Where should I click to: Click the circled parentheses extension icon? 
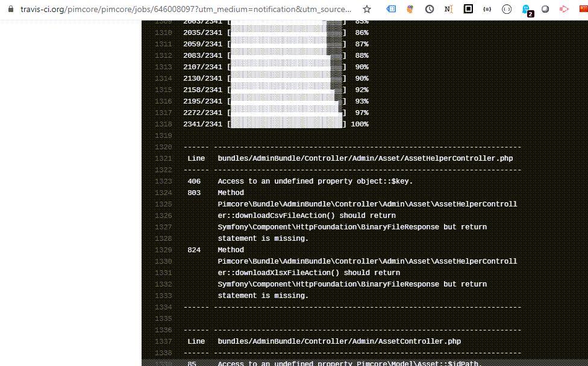tap(506, 9)
